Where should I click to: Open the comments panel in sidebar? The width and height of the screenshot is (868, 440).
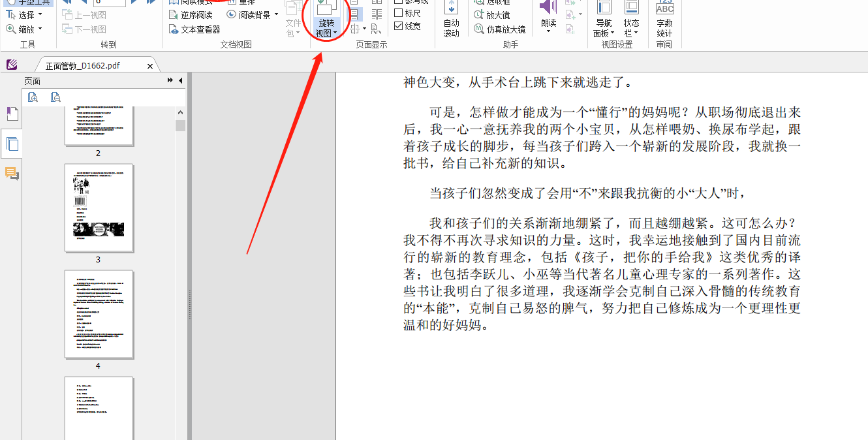pyautogui.click(x=12, y=174)
